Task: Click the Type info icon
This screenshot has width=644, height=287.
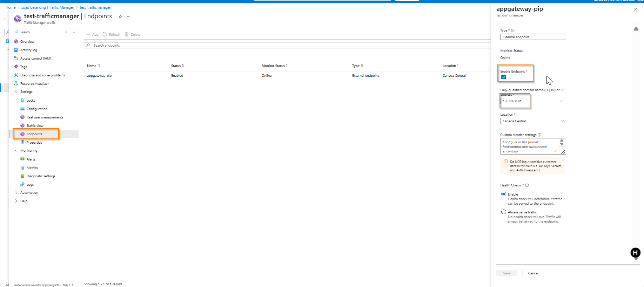Action: 513,30
